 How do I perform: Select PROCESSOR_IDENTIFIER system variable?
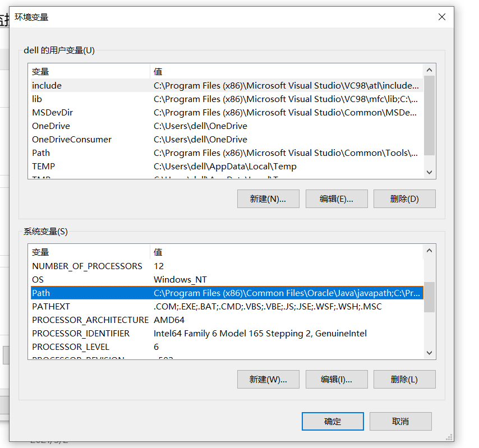[x=227, y=333]
